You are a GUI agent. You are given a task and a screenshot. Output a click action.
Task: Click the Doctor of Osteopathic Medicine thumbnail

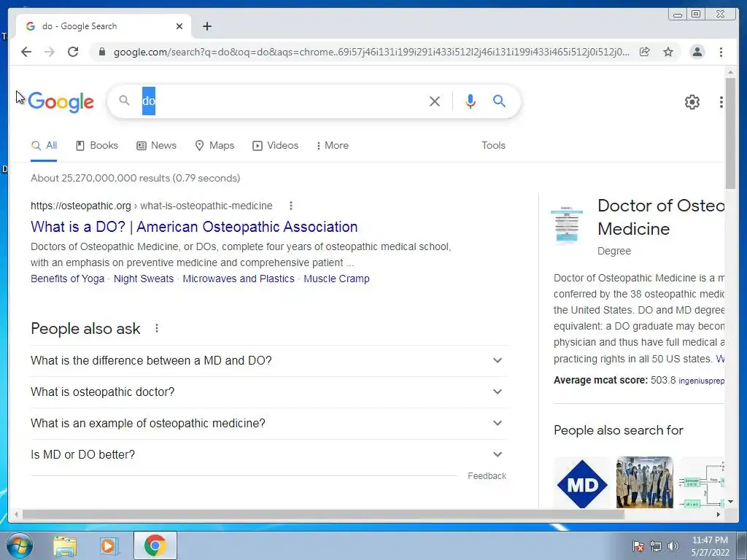tap(567, 226)
